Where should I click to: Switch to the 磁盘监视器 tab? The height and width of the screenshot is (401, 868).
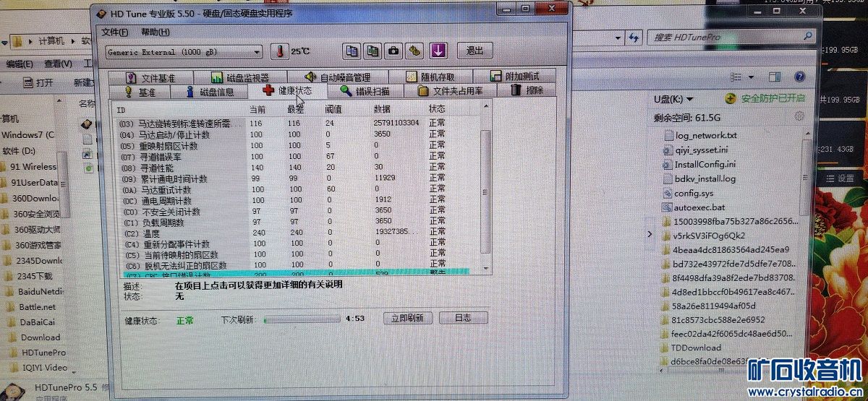pos(240,77)
